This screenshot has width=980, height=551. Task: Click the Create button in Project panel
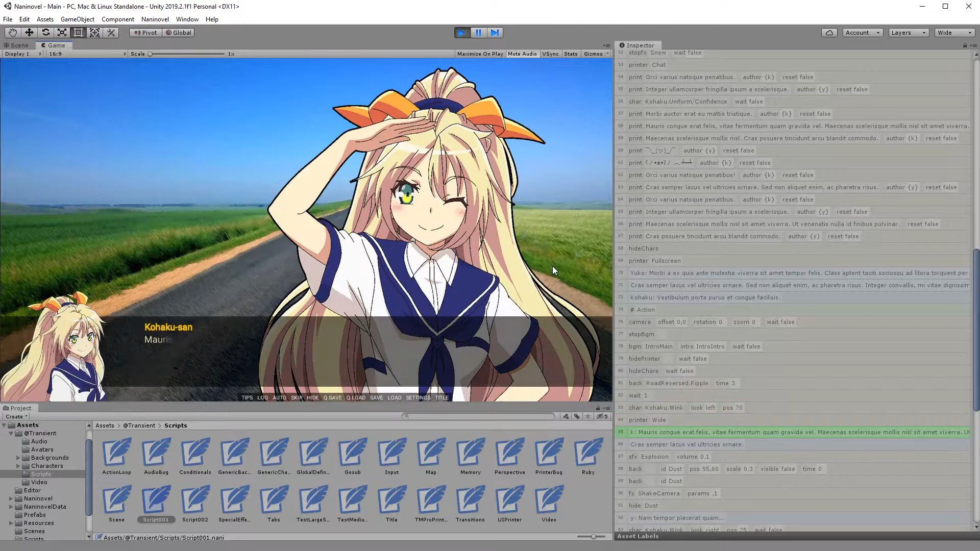tap(16, 416)
